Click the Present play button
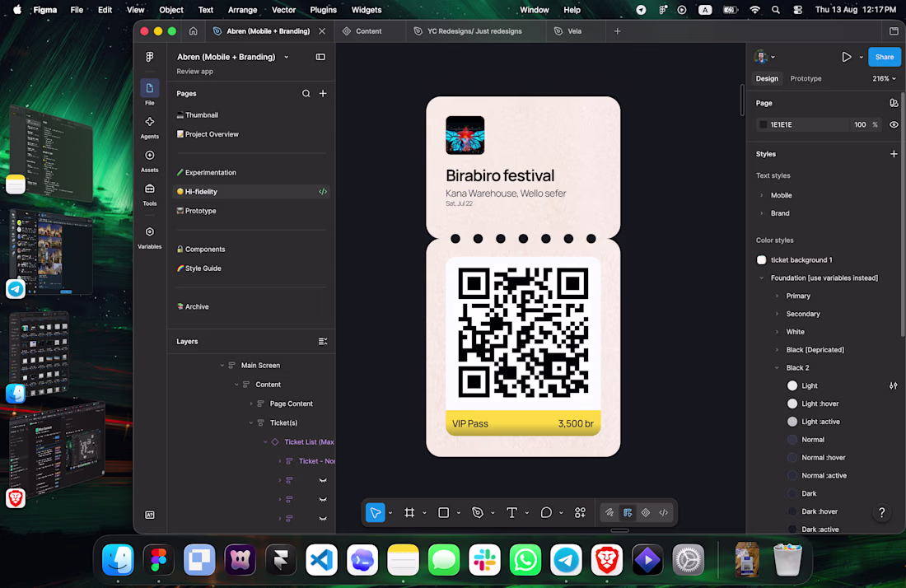Image resolution: width=906 pixels, height=588 pixels. (x=847, y=57)
